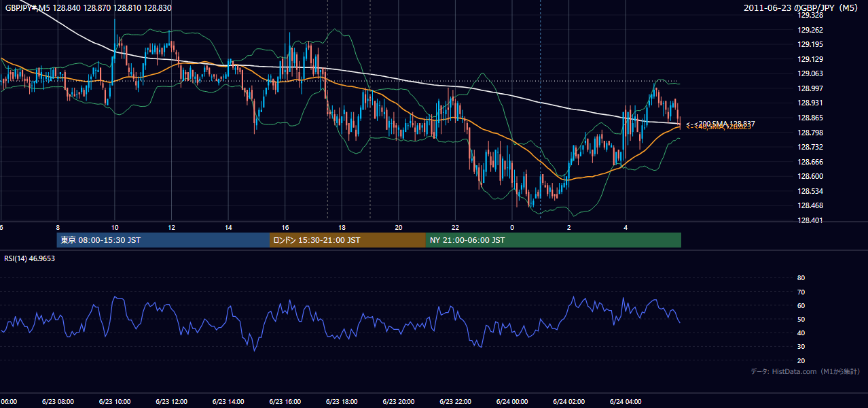Click hour tick 22 under price chart

pyautogui.click(x=454, y=227)
